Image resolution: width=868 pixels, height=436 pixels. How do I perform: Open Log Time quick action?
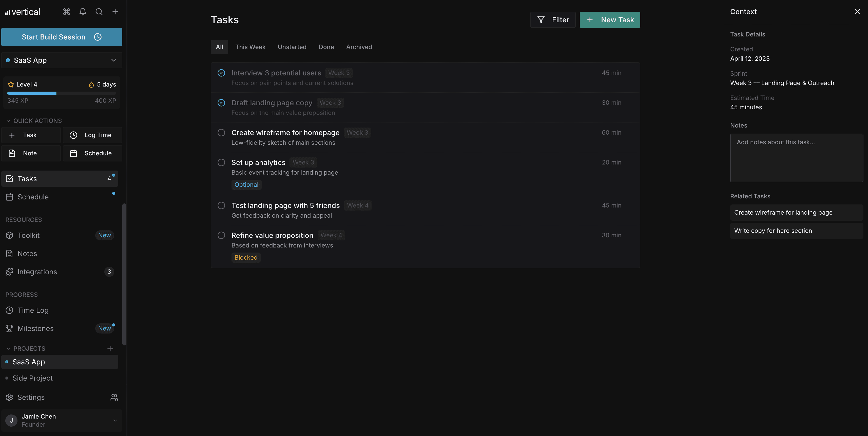pyautogui.click(x=92, y=135)
